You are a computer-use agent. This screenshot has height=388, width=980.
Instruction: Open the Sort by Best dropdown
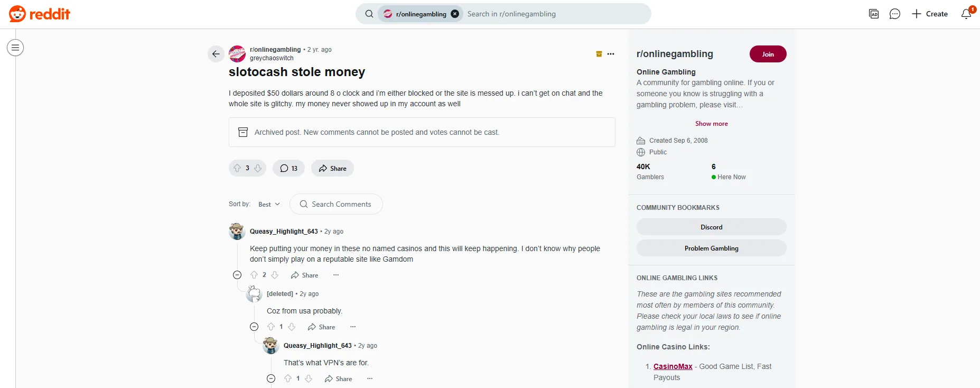click(268, 204)
